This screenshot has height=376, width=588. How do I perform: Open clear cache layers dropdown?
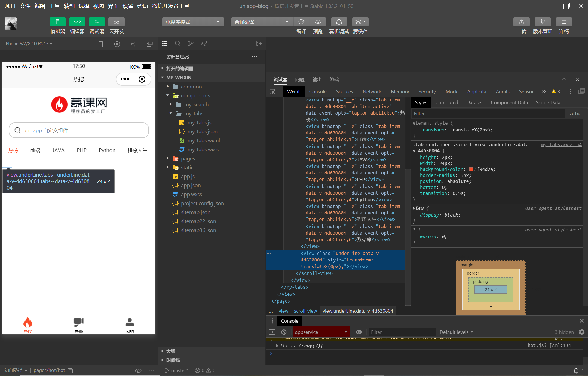(x=360, y=22)
